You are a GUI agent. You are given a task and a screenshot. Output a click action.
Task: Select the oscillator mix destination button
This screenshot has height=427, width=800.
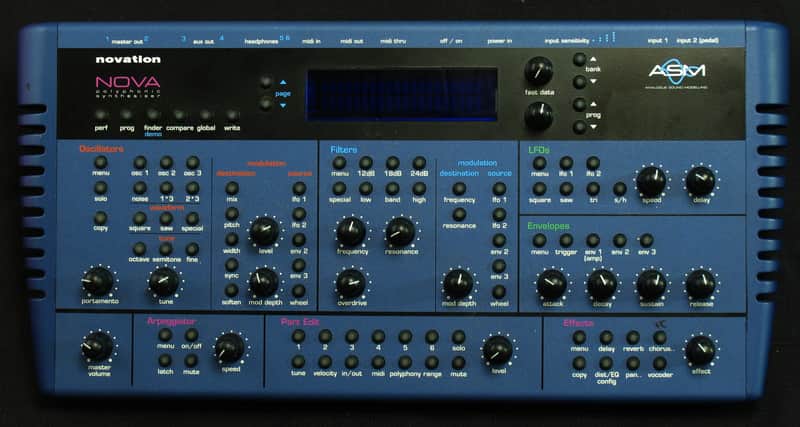click(x=232, y=188)
